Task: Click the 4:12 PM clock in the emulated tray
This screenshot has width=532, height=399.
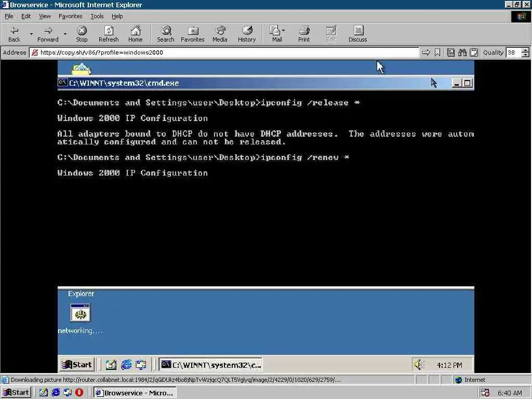Action: 449,365
